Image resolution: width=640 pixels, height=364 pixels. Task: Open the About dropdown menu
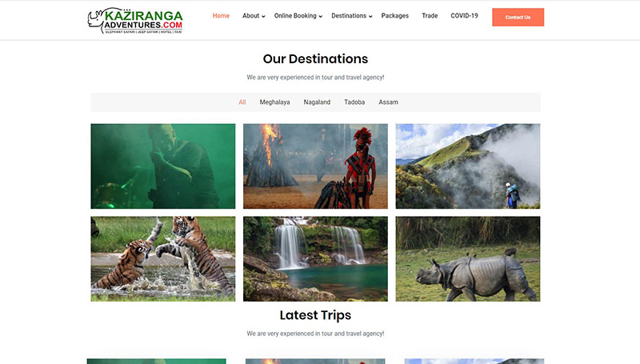[254, 16]
